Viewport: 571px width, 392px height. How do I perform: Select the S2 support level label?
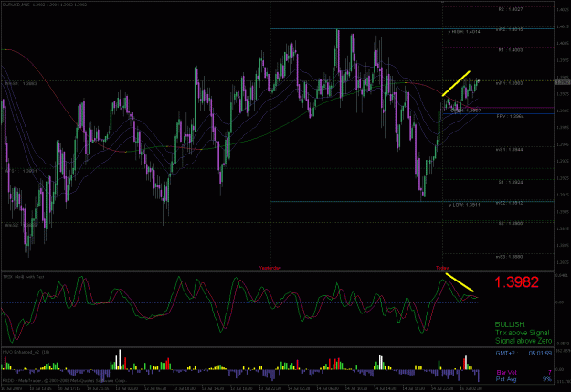click(x=511, y=223)
